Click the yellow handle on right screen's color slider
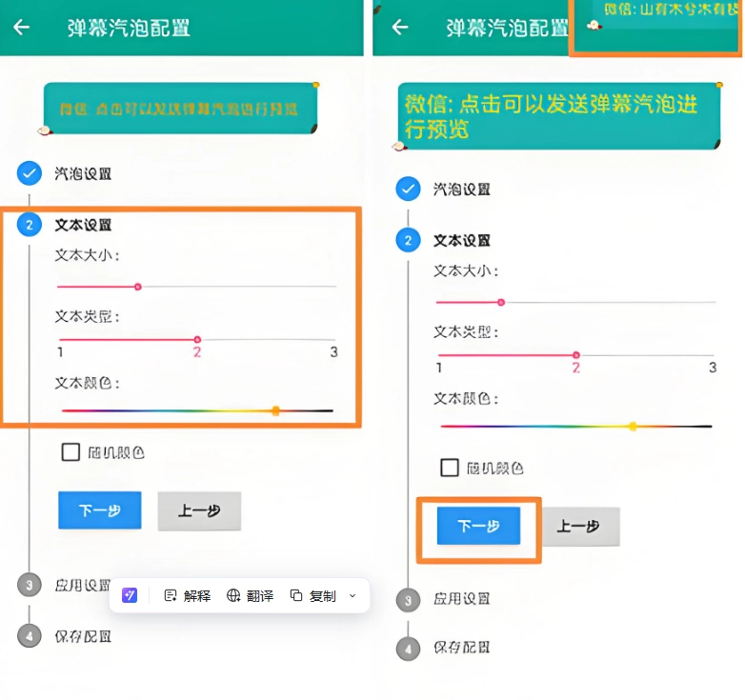 coord(633,426)
